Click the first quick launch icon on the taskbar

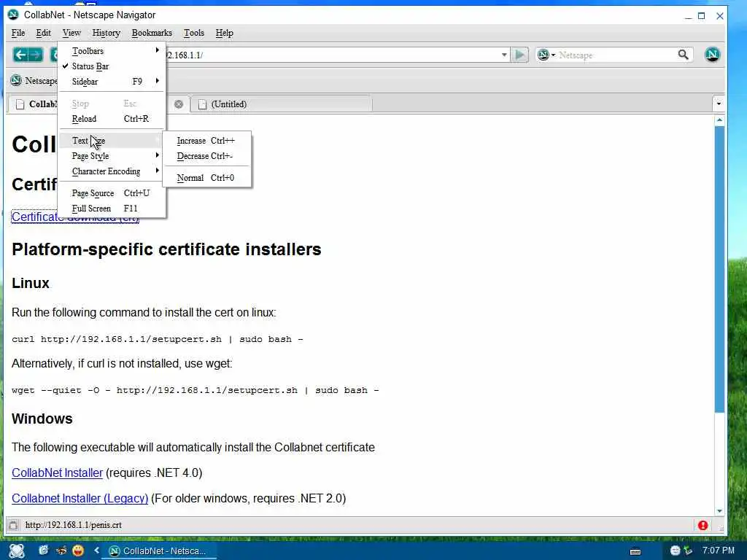43,551
